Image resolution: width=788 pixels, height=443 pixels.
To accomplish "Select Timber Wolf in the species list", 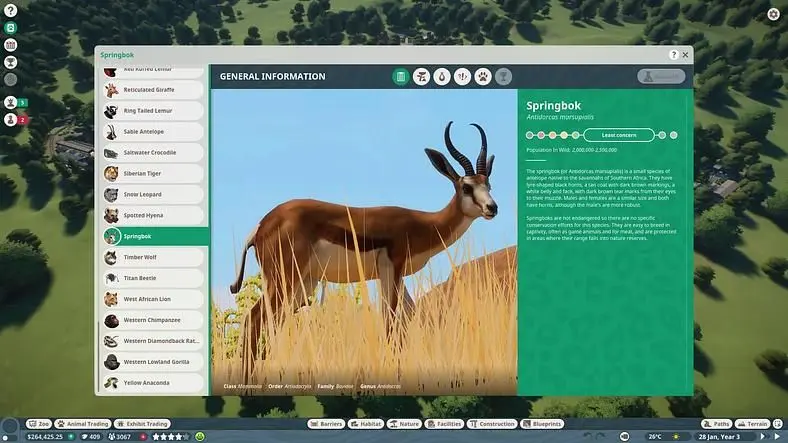I will [x=153, y=257].
